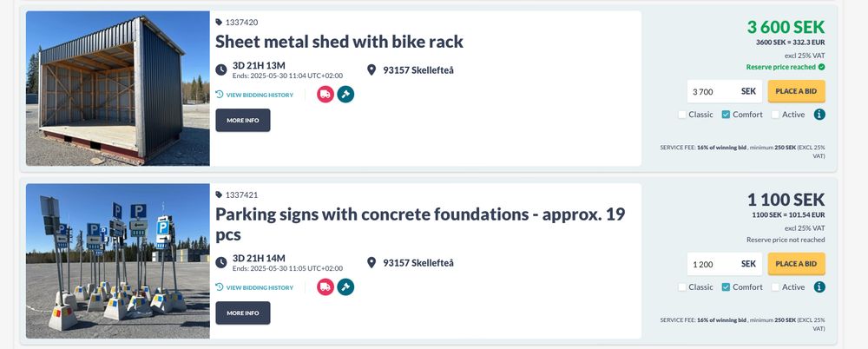The height and width of the screenshot is (349, 868).
Task: Click tag icon next to lot 1337420
Action: (x=219, y=23)
